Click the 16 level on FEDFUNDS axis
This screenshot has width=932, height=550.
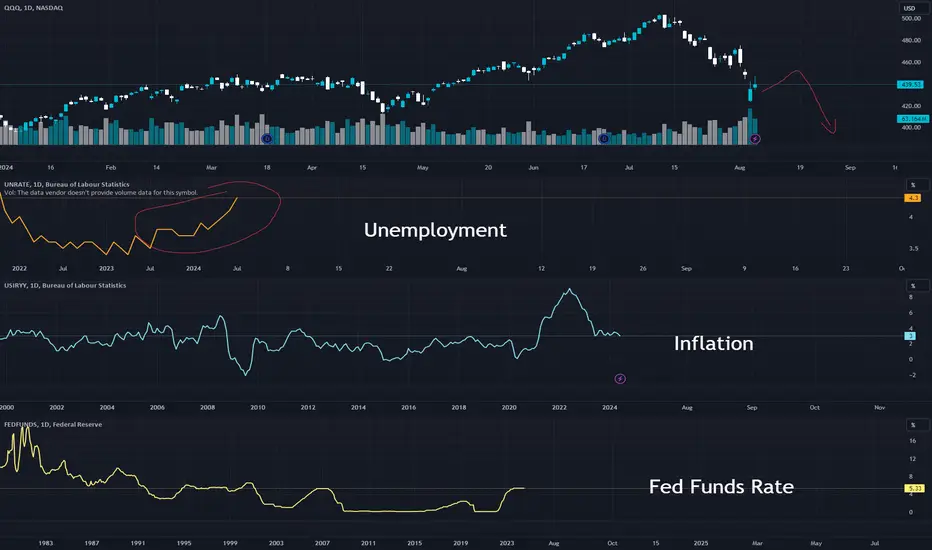tap(912, 441)
